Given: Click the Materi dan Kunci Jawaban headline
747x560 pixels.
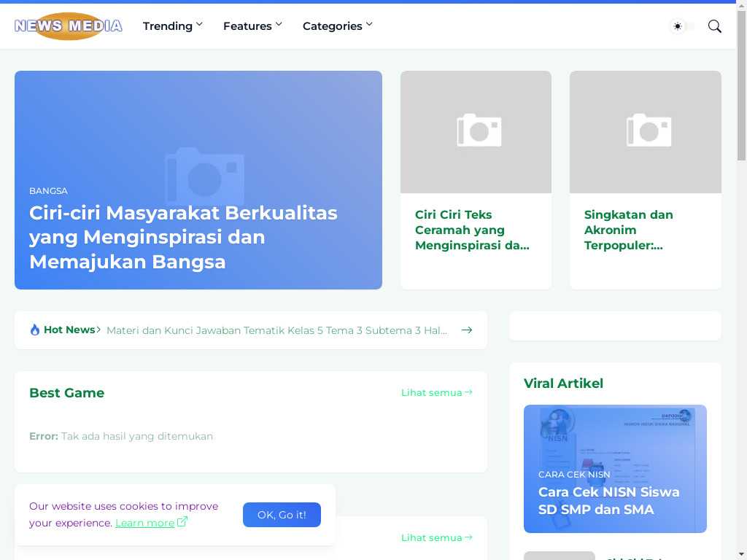Looking at the screenshot, I should (276, 330).
